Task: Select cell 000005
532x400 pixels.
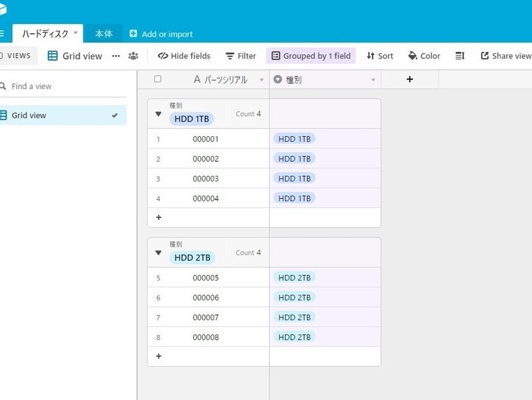Action: (x=205, y=278)
